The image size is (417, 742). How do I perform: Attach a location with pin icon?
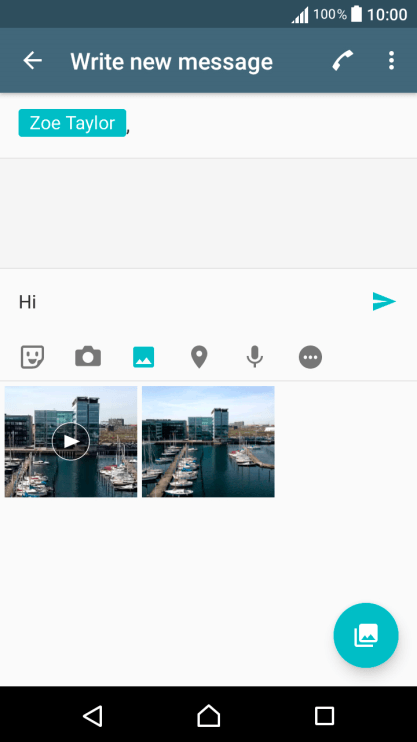pos(199,357)
